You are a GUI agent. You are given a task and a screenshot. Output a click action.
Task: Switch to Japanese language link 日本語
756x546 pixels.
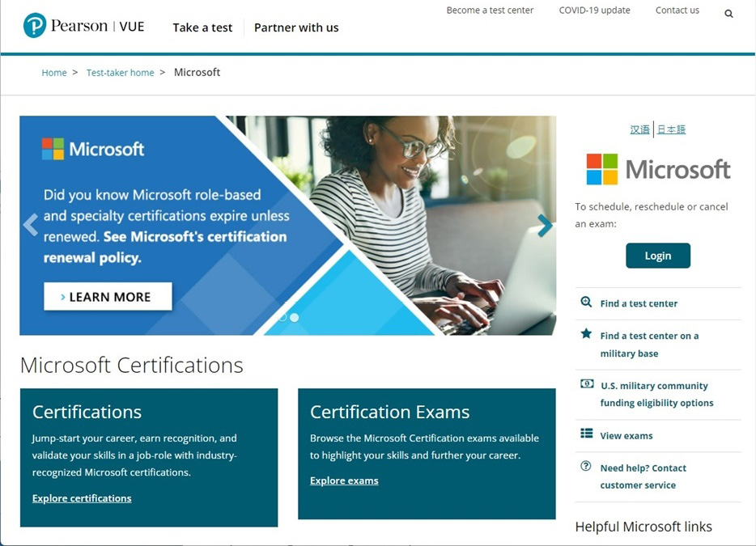[x=671, y=129]
